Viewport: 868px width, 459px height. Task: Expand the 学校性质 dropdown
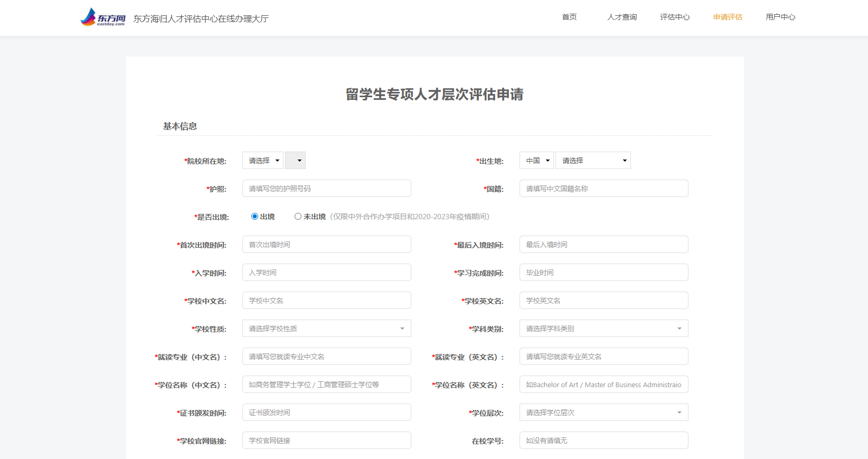(326, 329)
